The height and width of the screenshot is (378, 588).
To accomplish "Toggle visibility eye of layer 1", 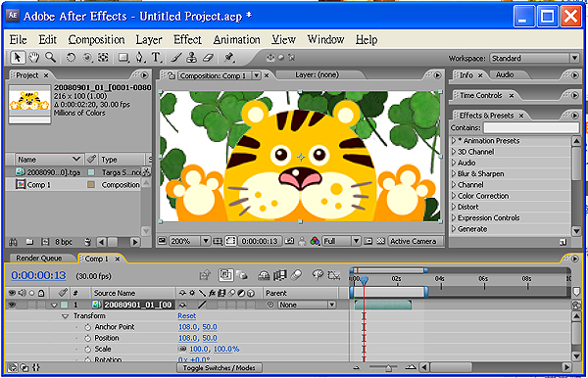I will 12,305.
